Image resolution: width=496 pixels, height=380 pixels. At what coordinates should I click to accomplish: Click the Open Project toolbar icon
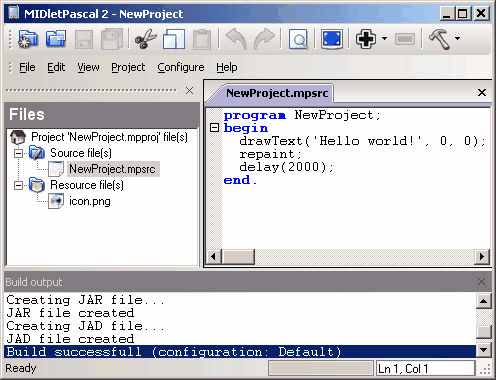tap(56, 39)
